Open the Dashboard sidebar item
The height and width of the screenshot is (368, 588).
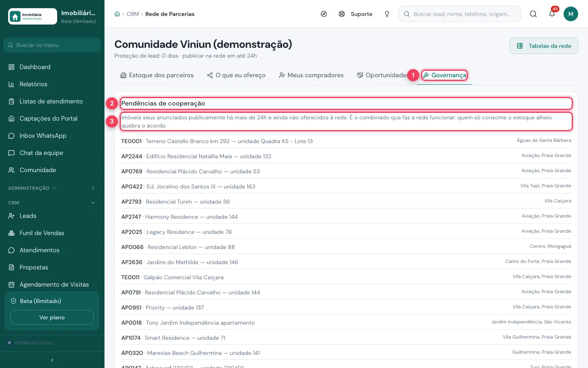point(52,67)
